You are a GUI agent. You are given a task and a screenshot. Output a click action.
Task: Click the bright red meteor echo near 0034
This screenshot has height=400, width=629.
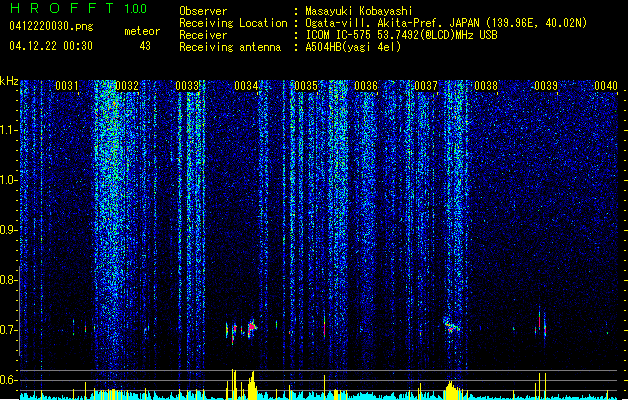252,327
